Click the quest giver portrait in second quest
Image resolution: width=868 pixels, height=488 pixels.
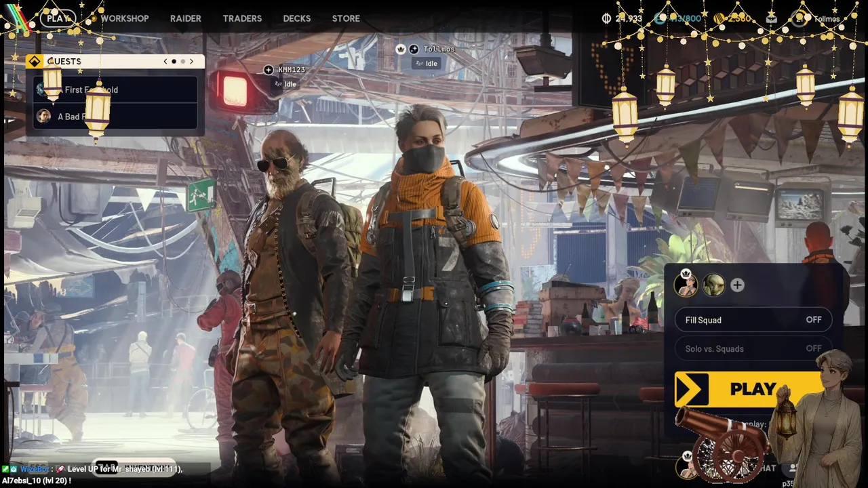point(43,116)
